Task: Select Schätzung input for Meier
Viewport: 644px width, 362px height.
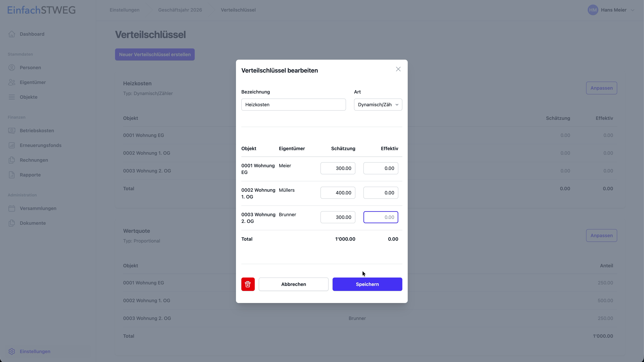Action: [x=337, y=168]
